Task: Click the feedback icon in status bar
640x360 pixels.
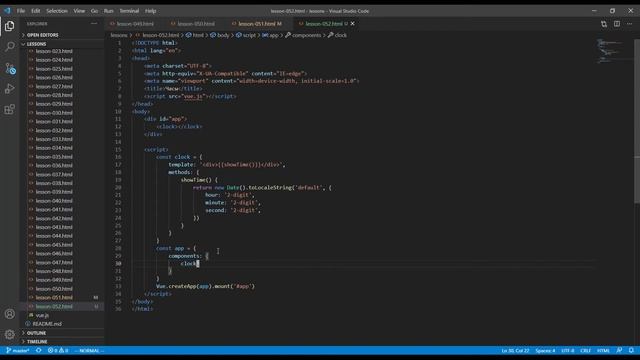Action: [619, 351]
